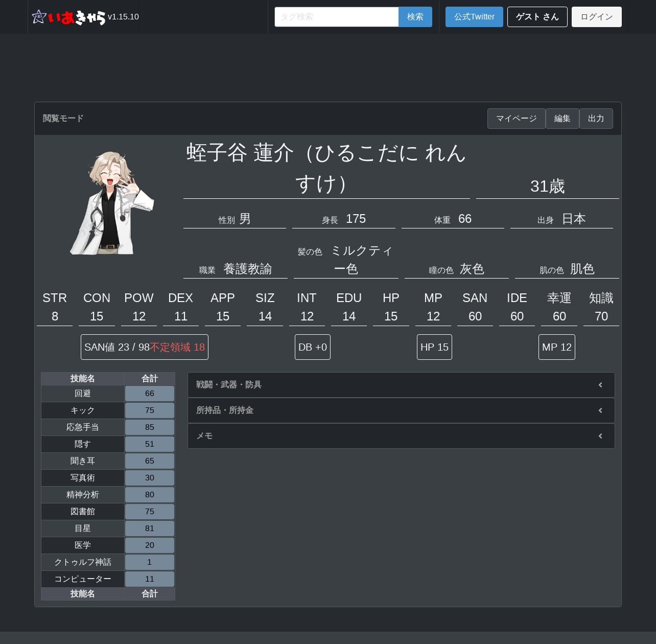The image size is (656, 644).
Task: Click the 医学 skill value 20
Action: click(x=150, y=545)
